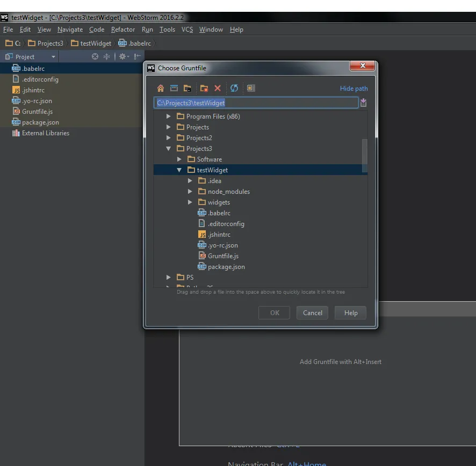Select Gruntfile.js in the dialog tree
The height and width of the screenshot is (466, 476).
pos(223,256)
